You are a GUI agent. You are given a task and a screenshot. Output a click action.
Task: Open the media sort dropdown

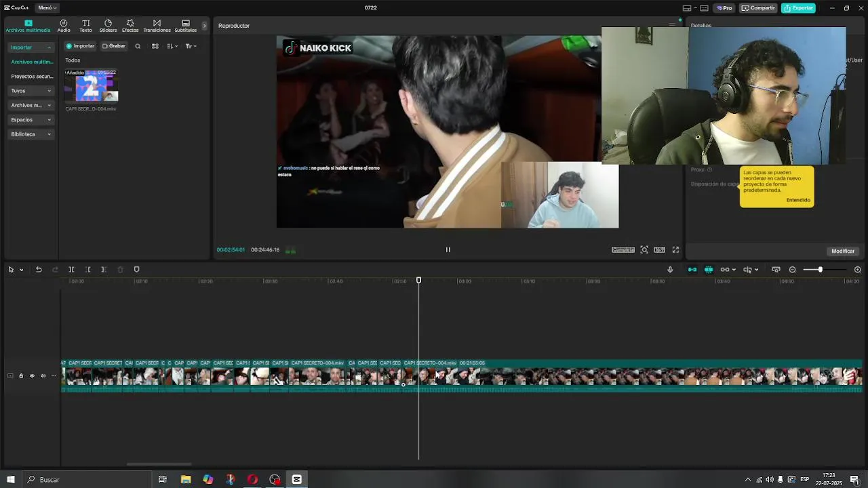tap(172, 46)
